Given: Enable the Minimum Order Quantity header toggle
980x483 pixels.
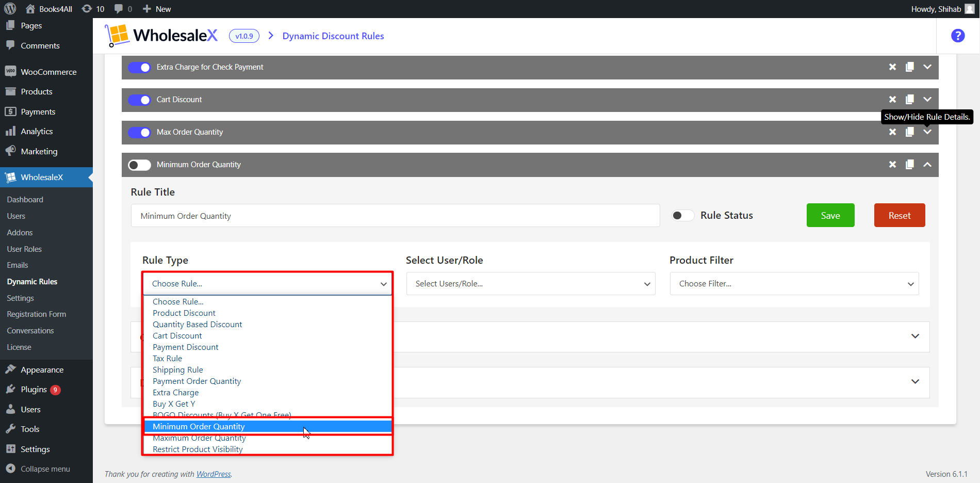Looking at the screenshot, I should point(139,165).
